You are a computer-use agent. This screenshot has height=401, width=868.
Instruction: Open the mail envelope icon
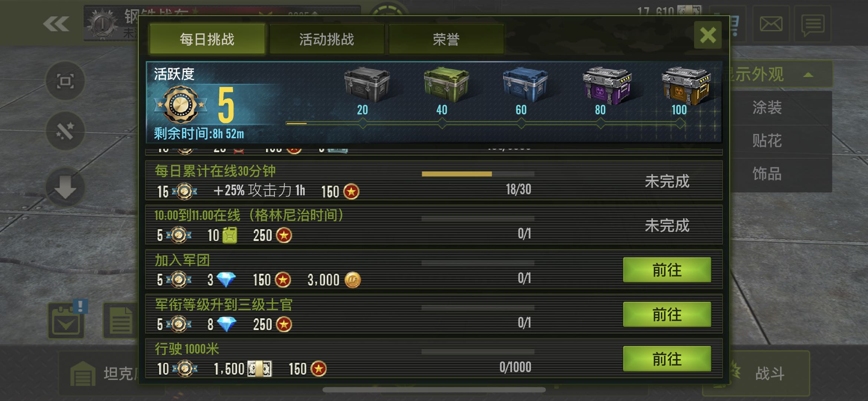pyautogui.click(x=771, y=24)
